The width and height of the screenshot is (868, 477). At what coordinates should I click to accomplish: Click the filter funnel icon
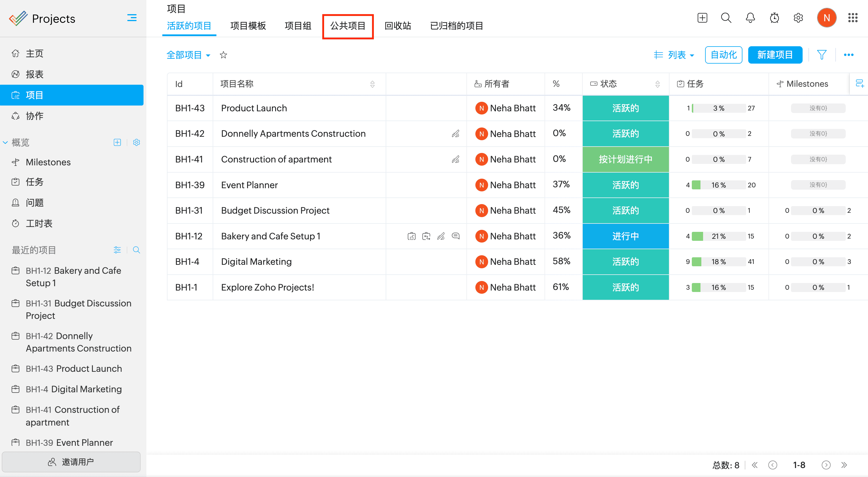tap(821, 55)
